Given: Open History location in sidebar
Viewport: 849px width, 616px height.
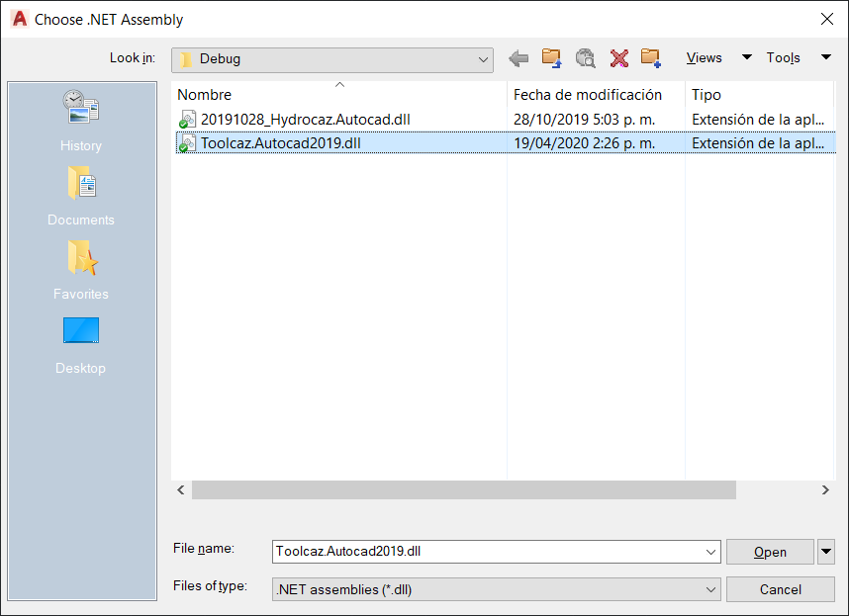Looking at the screenshot, I should click(81, 122).
